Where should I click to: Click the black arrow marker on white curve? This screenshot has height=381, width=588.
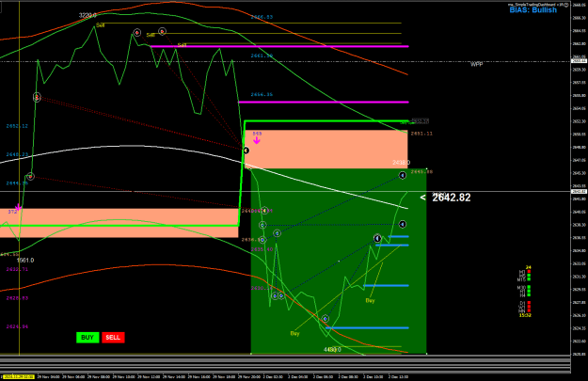tap(246, 151)
